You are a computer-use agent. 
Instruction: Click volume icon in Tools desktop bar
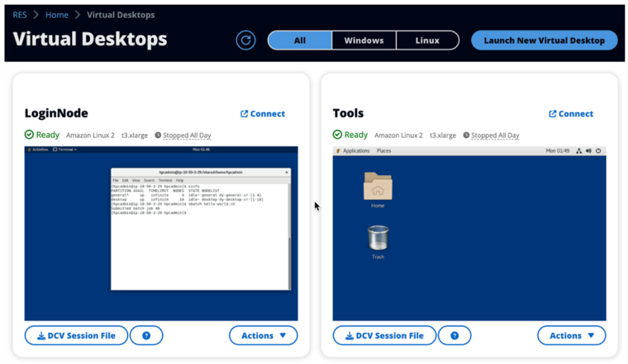point(589,150)
